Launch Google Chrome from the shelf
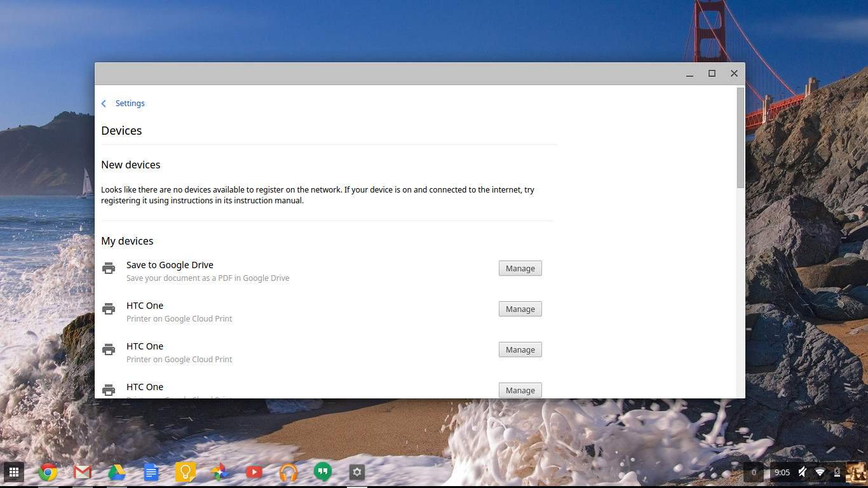The width and height of the screenshot is (868, 488). click(48, 472)
